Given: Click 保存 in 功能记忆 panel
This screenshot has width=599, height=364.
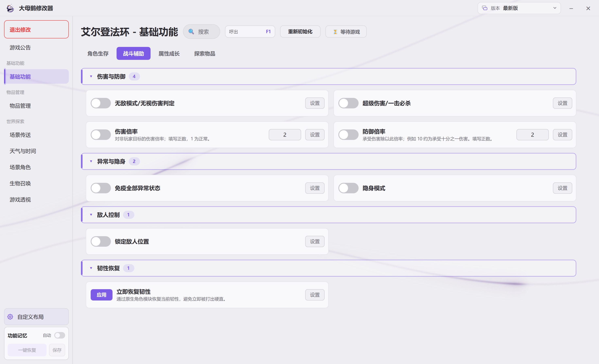Looking at the screenshot, I should (x=57, y=350).
